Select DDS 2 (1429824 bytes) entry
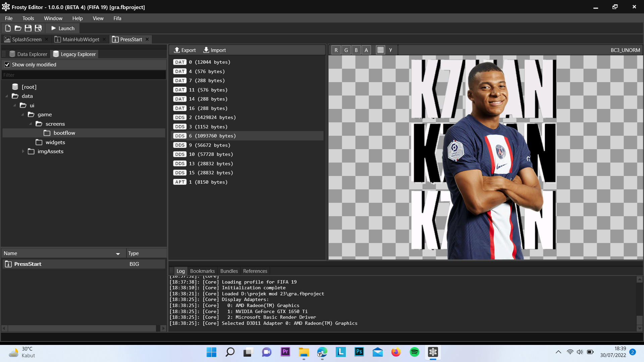This screenshot has width=644, height=362. [x=248, y=117]
